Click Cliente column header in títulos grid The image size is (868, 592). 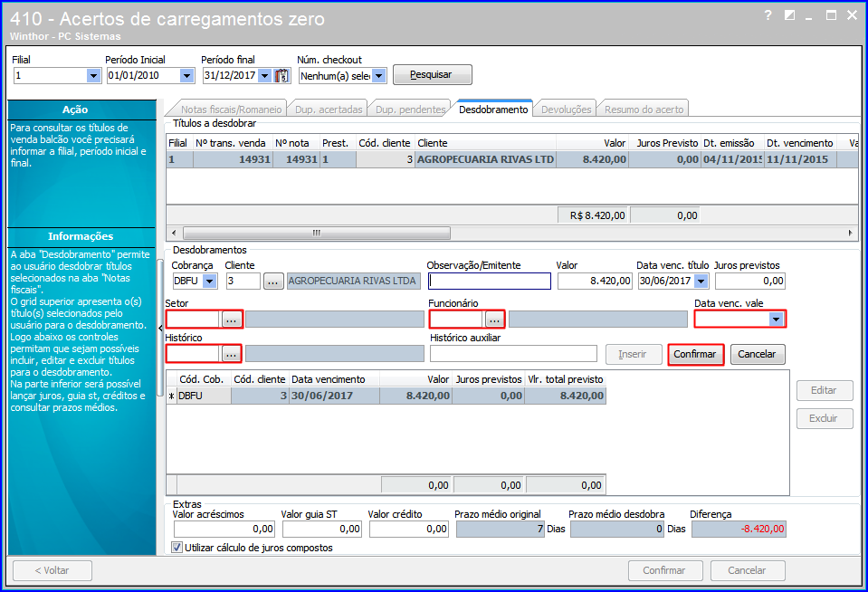coord(485,143)
